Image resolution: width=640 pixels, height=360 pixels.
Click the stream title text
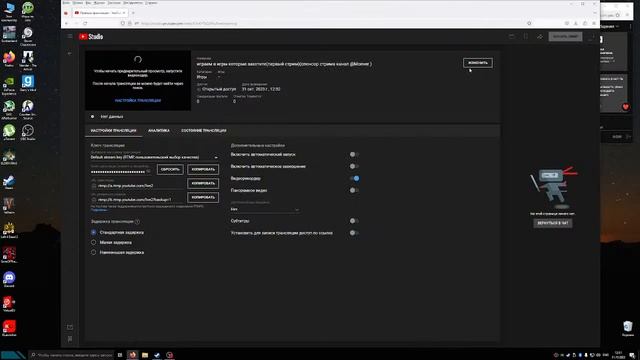tap(284, 64)
